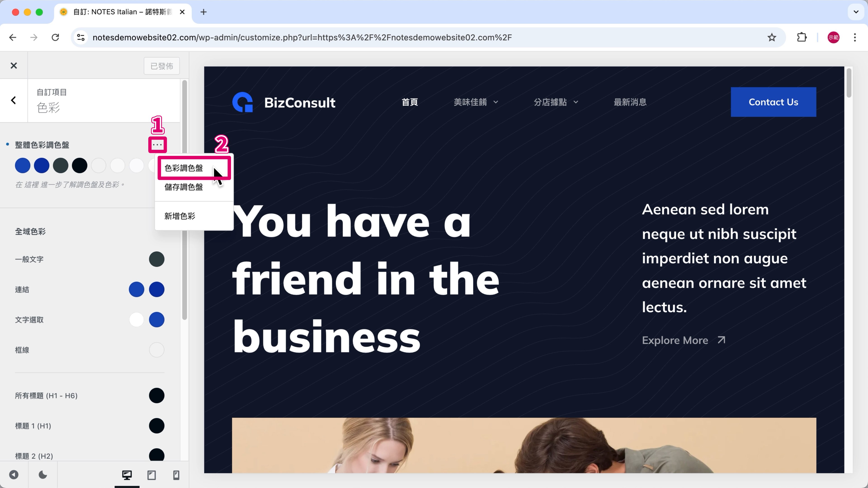The height and width of the screenshot is (488, 868).
Task: Toggle dark mode moon icon
Action: [x=43, y=475]
